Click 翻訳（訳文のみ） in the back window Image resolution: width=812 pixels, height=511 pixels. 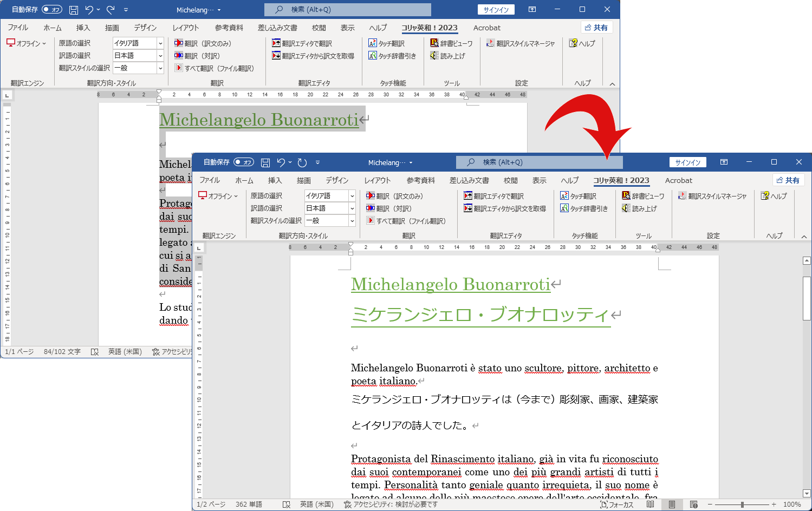point(203,43)
